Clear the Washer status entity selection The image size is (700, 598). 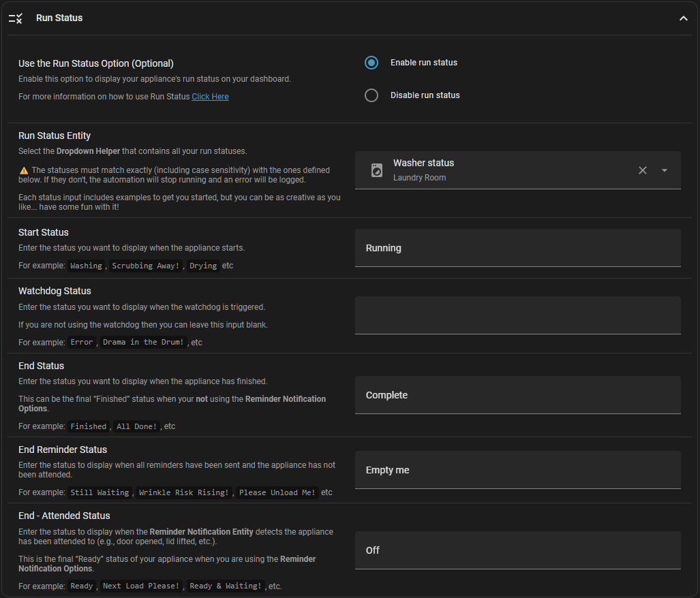click(642, 170)
